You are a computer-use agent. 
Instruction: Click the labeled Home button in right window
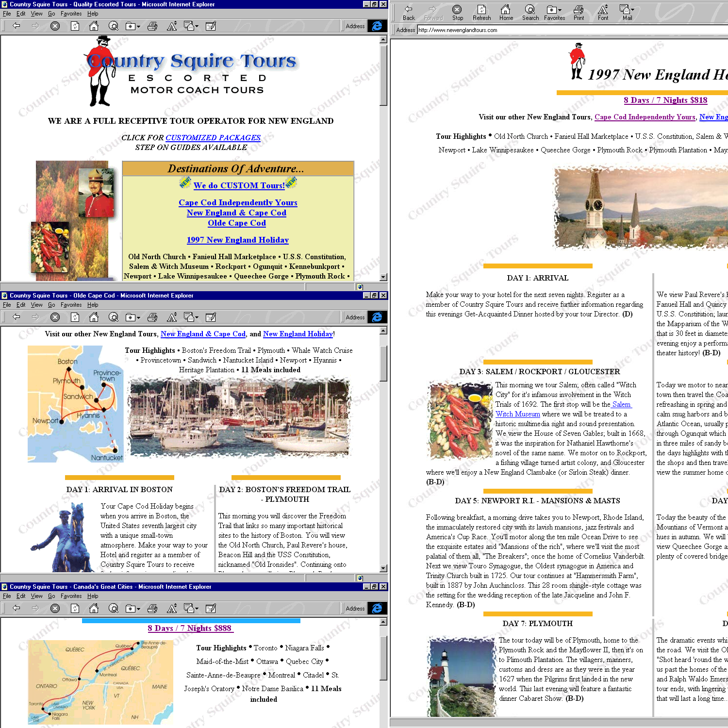506,13
